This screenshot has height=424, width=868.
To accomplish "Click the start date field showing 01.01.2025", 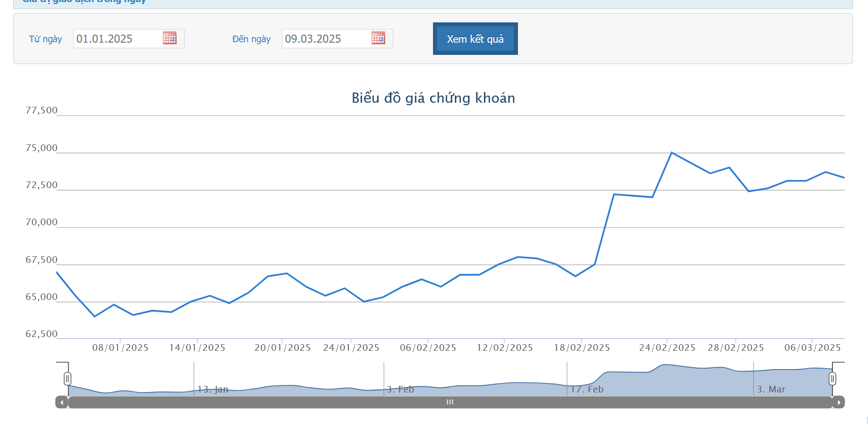I will pyautogui.click(x=117, y=39).
